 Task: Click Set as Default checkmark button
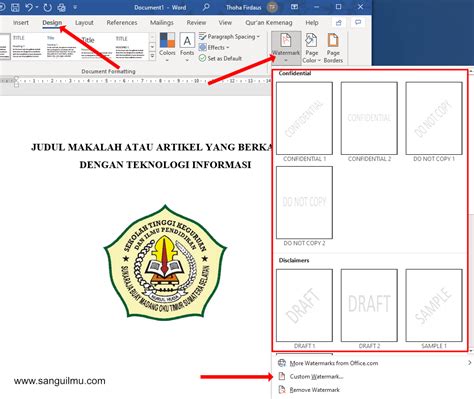(x=220, y=58)
